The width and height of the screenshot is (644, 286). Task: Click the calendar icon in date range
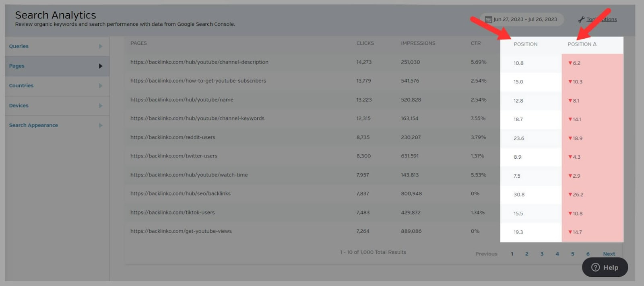coord(488,19)
